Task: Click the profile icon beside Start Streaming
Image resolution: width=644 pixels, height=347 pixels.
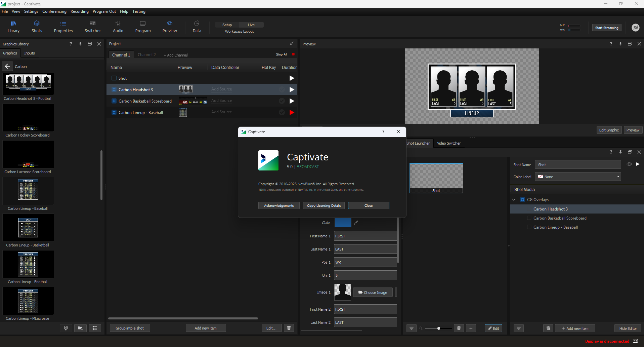Action: click(x=635, y=28)
